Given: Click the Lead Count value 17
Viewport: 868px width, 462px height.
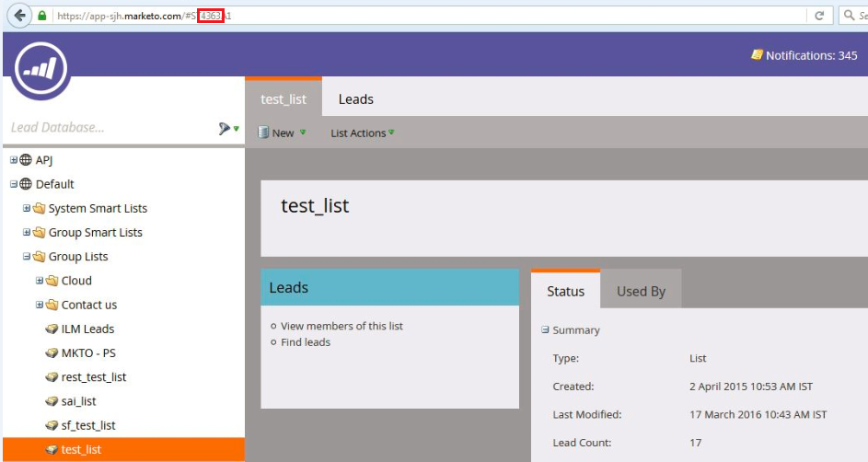Looking at the screenshot, I should (695, 443).
